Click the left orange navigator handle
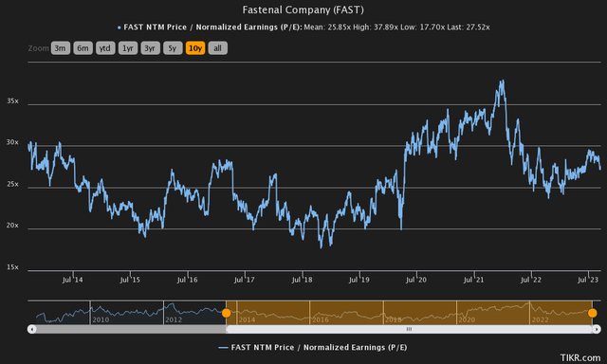The width and height of the screenshot is (607, 364). coord(226,313)
